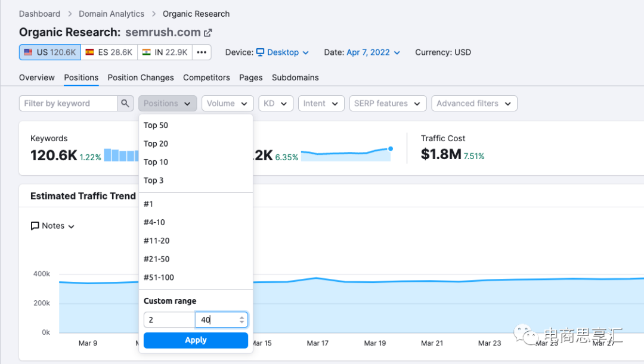Click the Keywords bar sparkline

point(121,155)
